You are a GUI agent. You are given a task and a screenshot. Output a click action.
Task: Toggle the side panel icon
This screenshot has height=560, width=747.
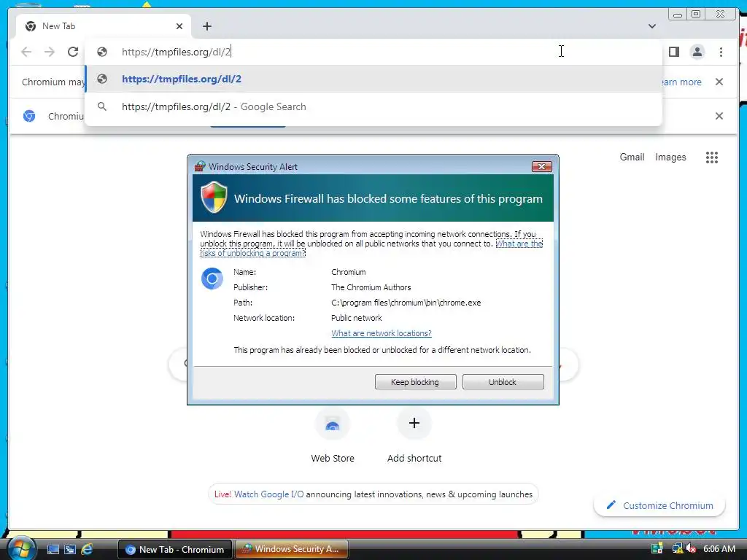click(x=673, y=52)
